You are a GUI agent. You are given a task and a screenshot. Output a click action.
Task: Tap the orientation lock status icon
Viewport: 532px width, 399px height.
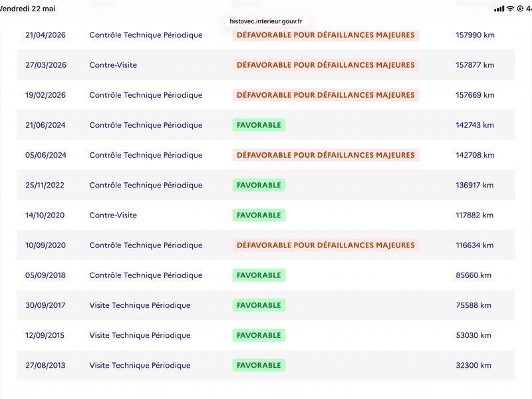pyautogui.click(x=520, y=9)
